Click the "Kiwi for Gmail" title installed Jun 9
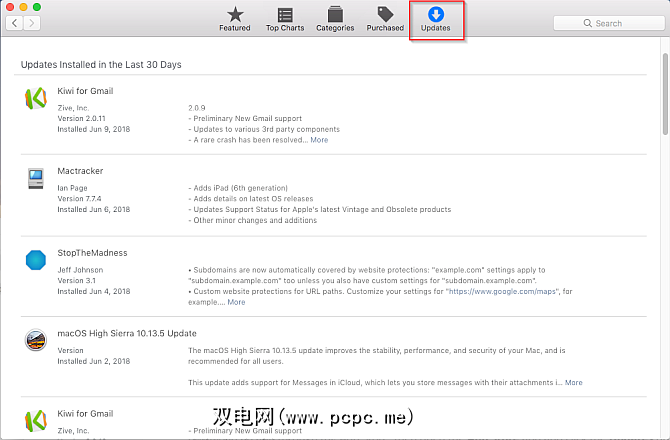The width and height of the screenshot is (670, 440). pyautogui.click(x=85, y=91)
